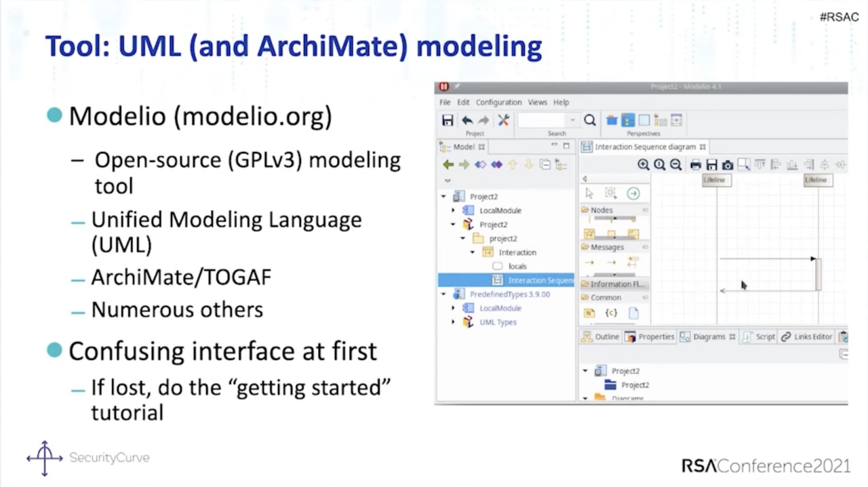
Task: Select the Model browser tab
Action: tap(462, 147)
